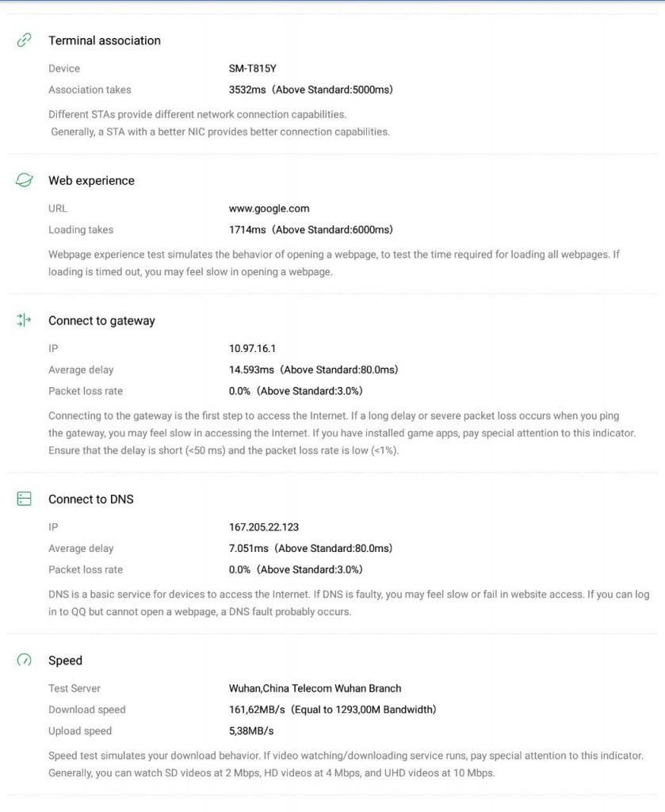Click the www.google.com URL text
This screenshot has height=812, width=665.
point(269,209)
